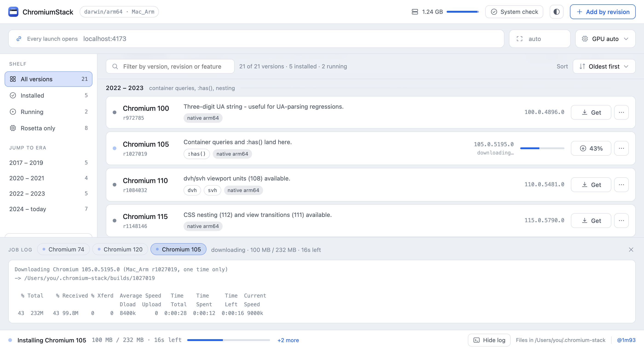Image resolution: width=644 pixels, height=350 pixels.
Task: Switch to Chromium 105 job log tab
Action: point(178,250)
